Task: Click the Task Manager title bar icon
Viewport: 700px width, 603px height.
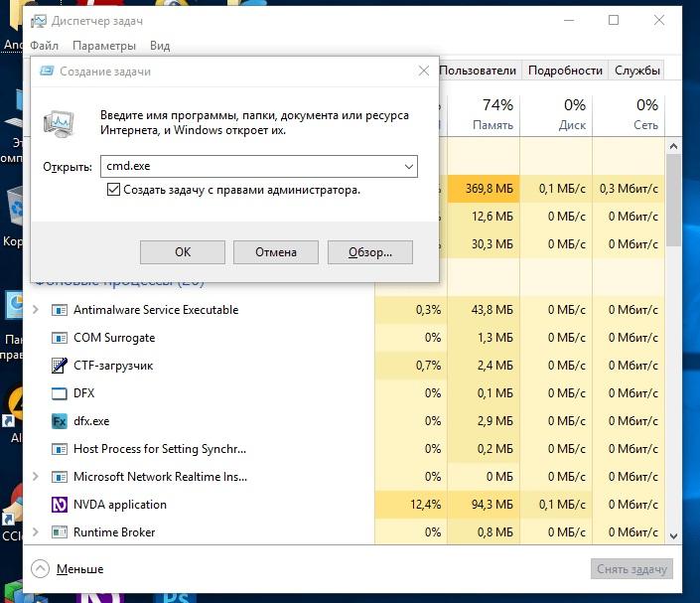Action: 39,21
